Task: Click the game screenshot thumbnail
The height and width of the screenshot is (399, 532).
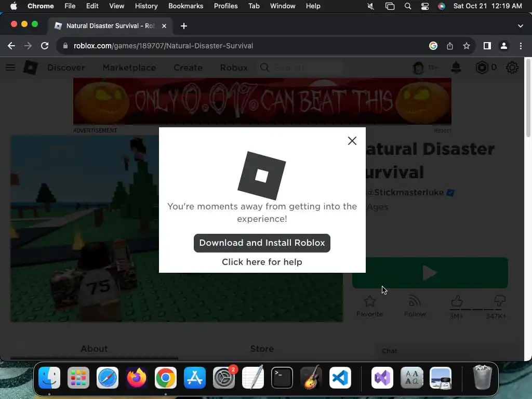Action: coord(177,229)
